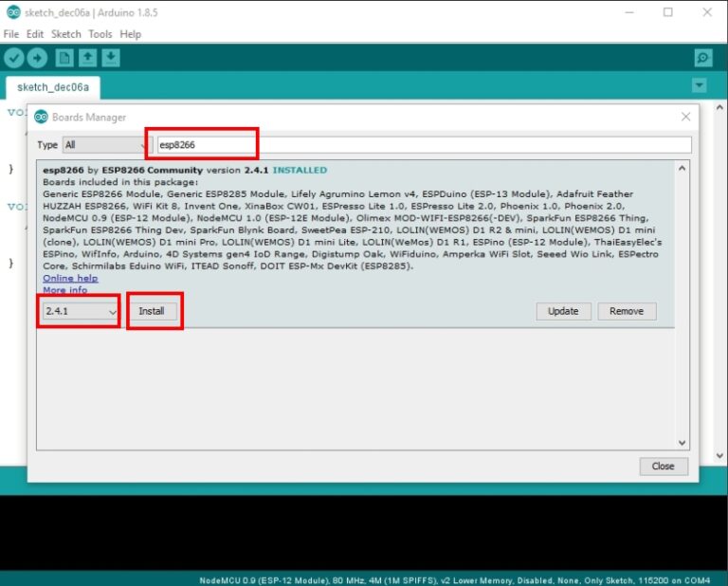Viewport: 728px width, 586px height.
Task: Click the INSTALLED status text
Action: pos(300,170)
